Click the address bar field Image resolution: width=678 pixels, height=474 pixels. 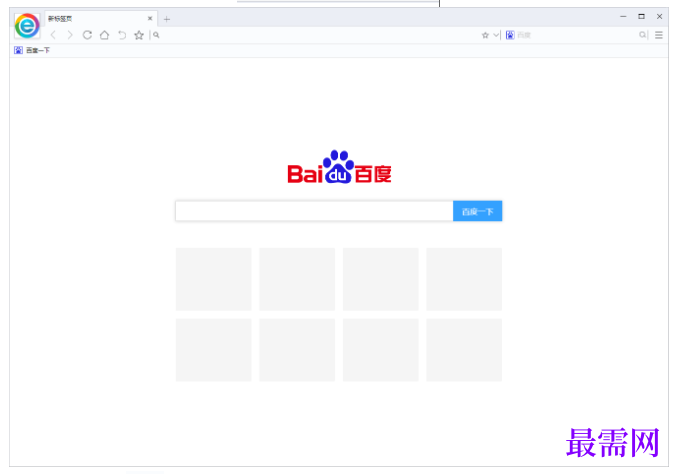pos(318,35)
